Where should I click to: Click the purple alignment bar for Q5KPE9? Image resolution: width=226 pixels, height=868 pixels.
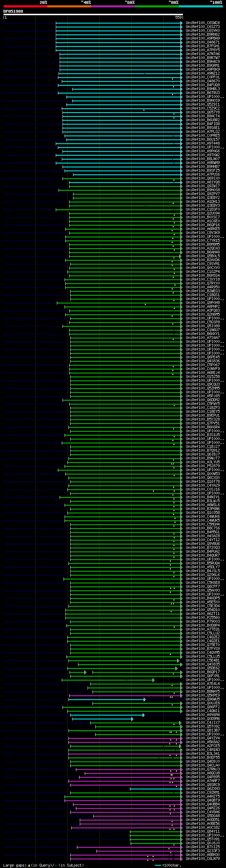click(125, 696)
